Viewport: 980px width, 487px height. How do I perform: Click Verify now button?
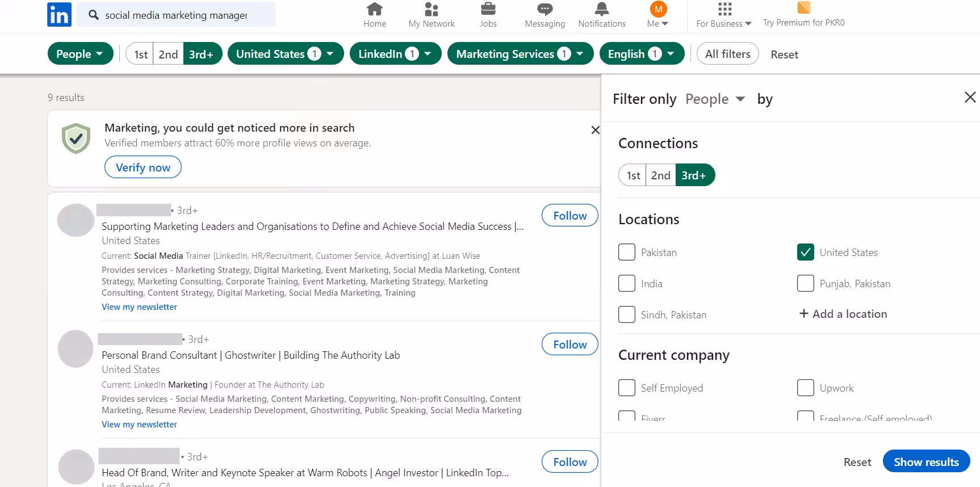143,167
